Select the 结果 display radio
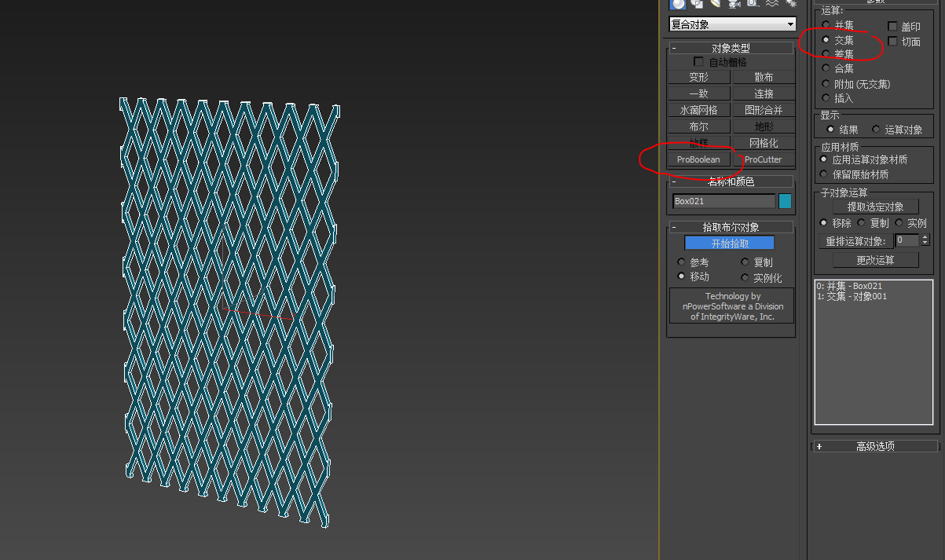This screenshot has height=560, width=945. click(x=830, y=129)
